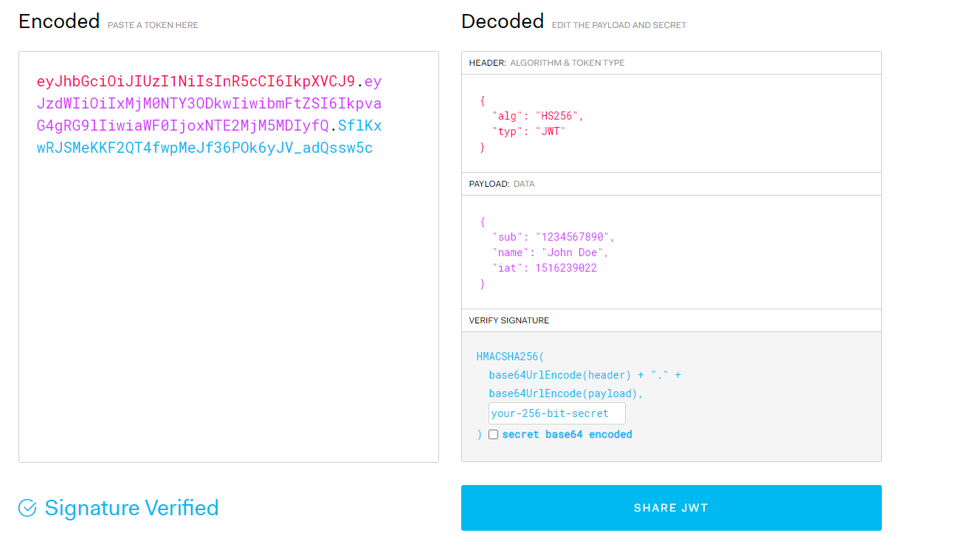The height and width of the screenshot is (547, 980).
Task: Click the HEADER: Algorithm & Token Type label
Action: click(x=546, y=63)
